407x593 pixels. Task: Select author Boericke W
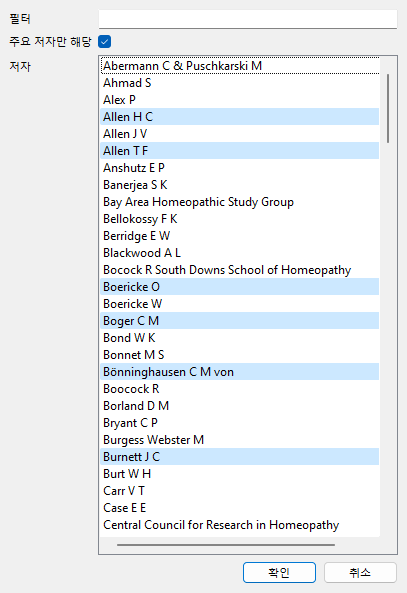click(240, 304)
